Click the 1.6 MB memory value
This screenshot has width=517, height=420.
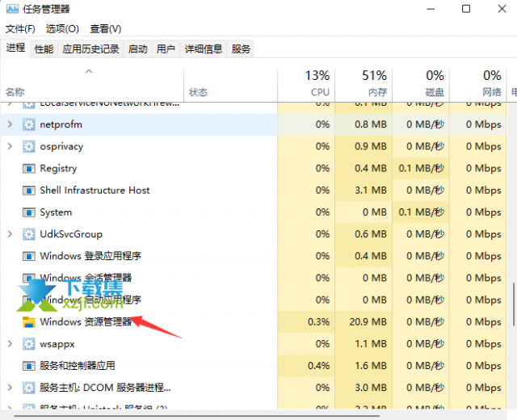point(371,366)
